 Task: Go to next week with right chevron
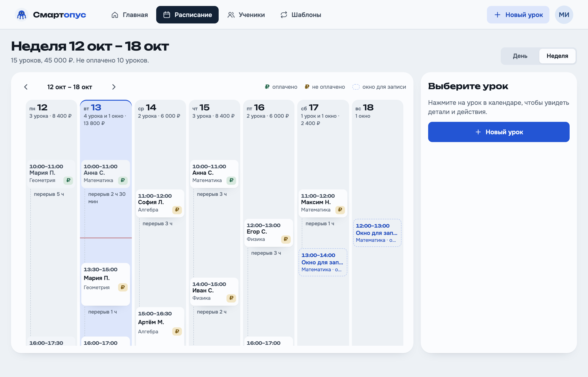114,87
